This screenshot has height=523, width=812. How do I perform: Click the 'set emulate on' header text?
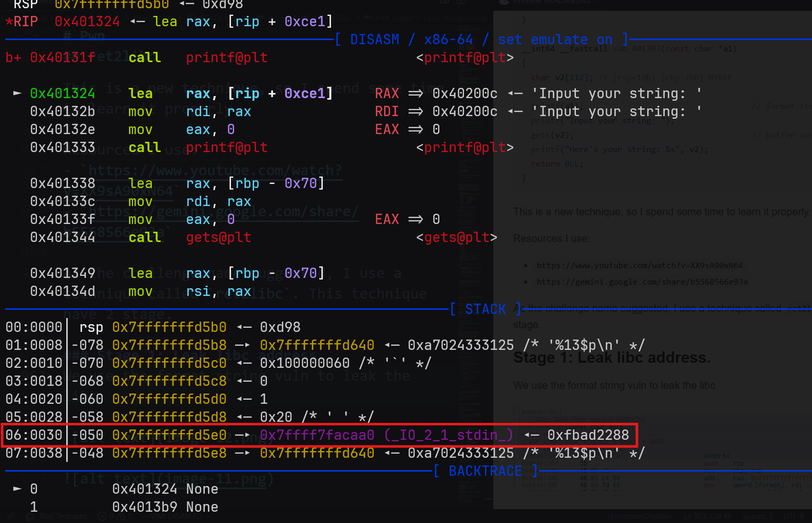pyautogui.click(x=555, y=40)
